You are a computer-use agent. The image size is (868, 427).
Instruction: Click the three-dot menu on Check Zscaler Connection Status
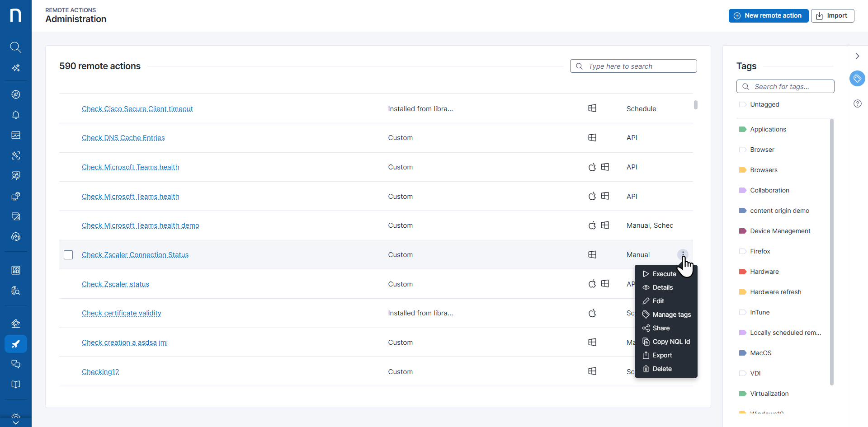coord(683,254)
